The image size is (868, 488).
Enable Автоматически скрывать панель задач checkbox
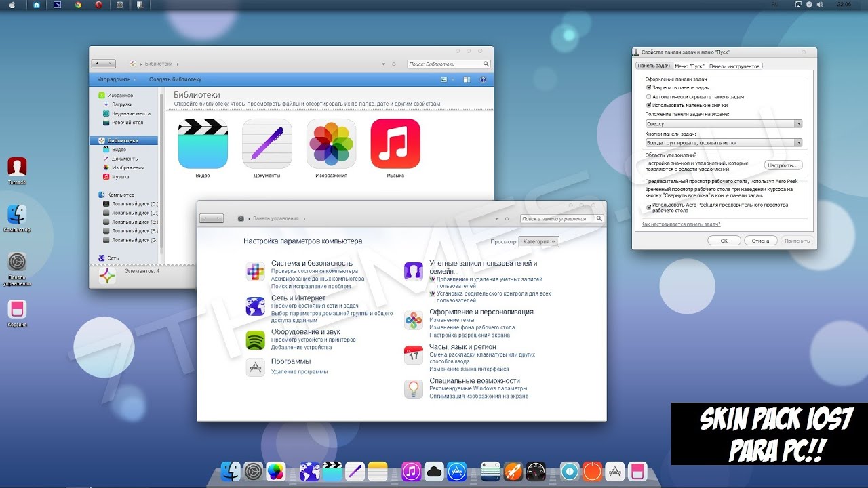649,97
